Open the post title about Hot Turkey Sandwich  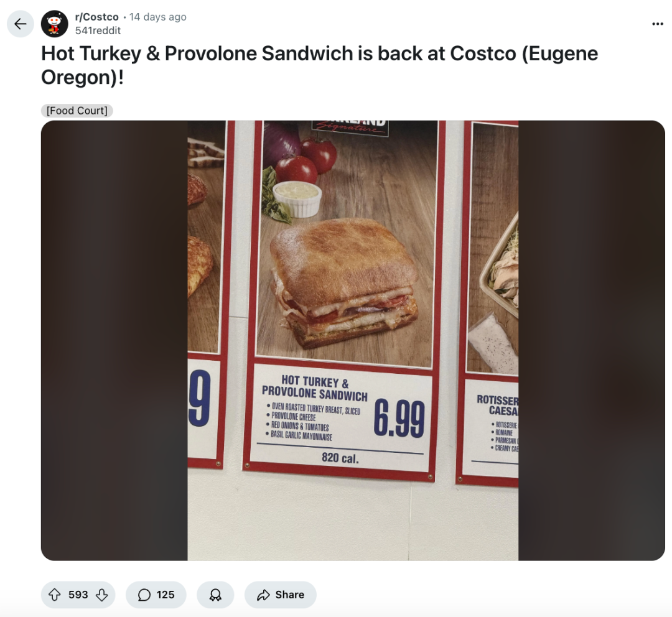pyautogui.click(x=319, y=65)
